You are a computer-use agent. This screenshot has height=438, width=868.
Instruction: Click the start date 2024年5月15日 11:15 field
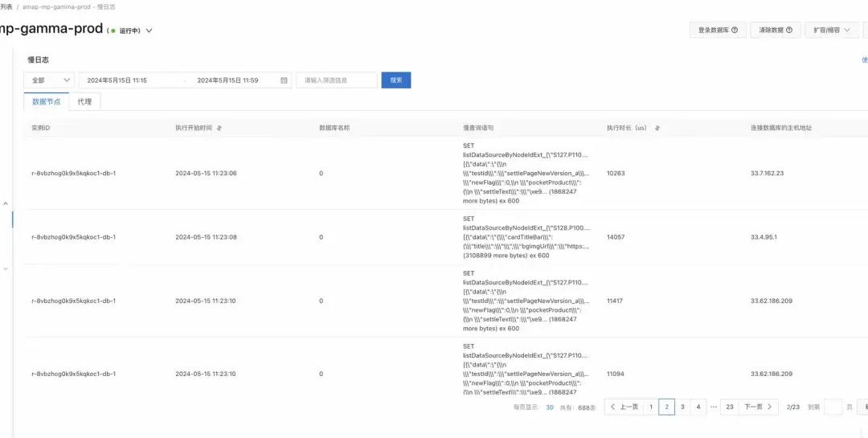[117, 80]
